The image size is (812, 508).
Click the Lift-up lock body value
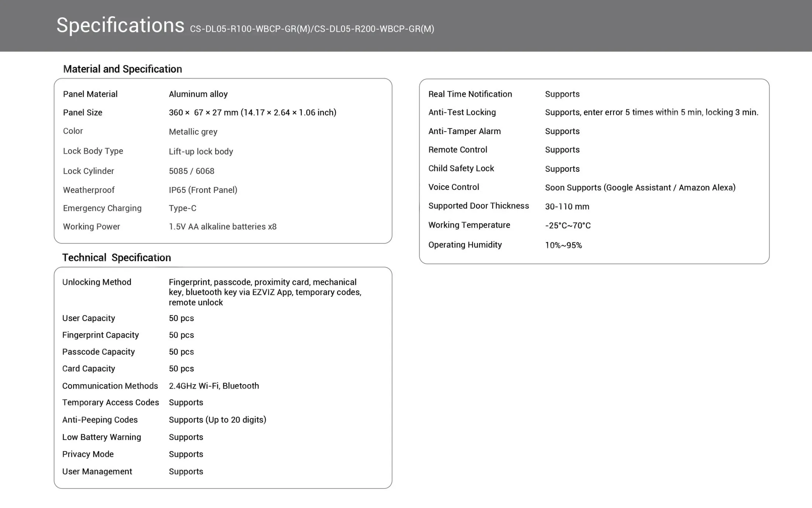[201, 151]
